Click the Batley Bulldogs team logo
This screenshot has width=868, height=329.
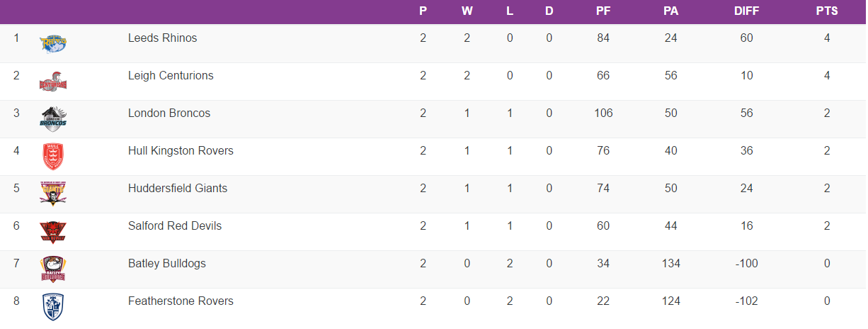53,269
